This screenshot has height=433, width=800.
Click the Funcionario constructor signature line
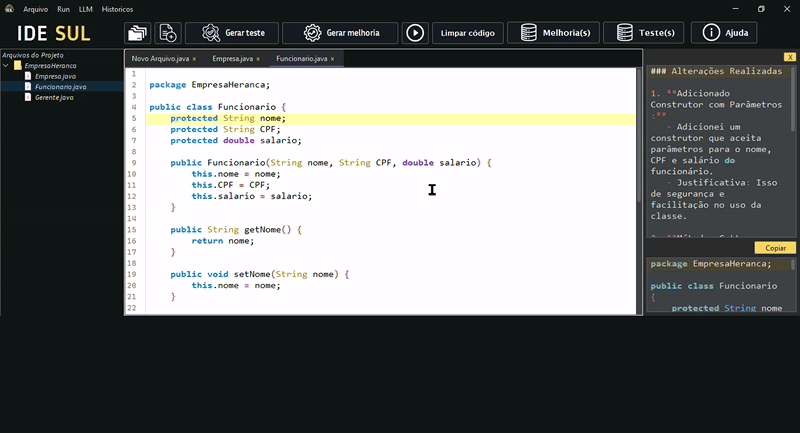click(331, 163)
